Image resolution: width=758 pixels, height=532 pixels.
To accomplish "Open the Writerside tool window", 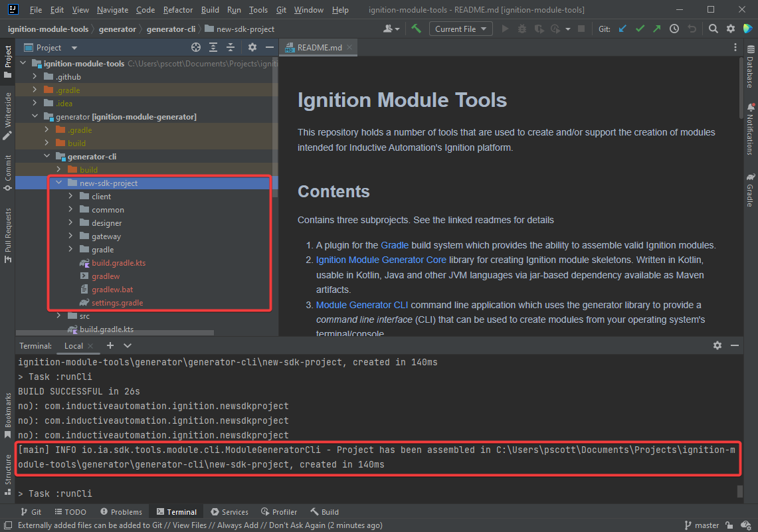I will point(8,116).
